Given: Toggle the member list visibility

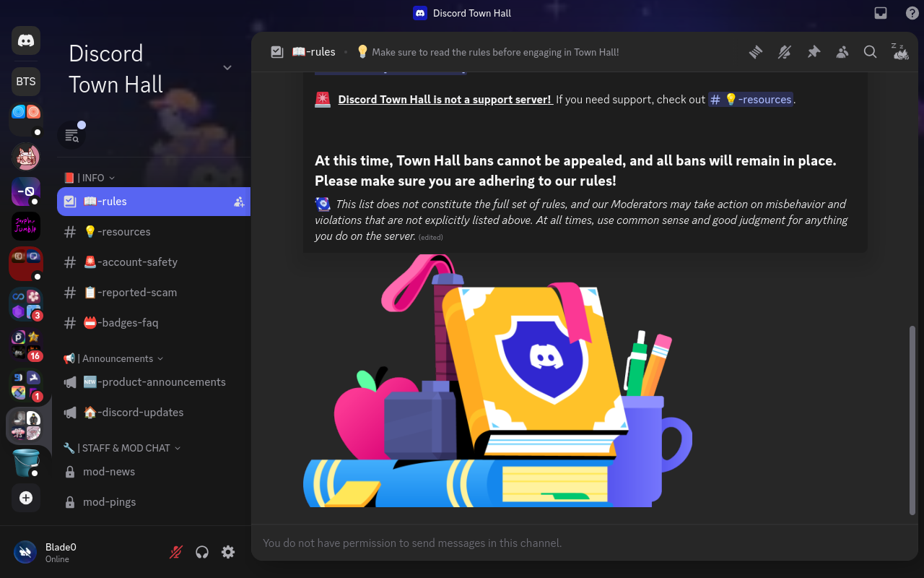Looking at the screenshot, I should [x=842, y=52].
